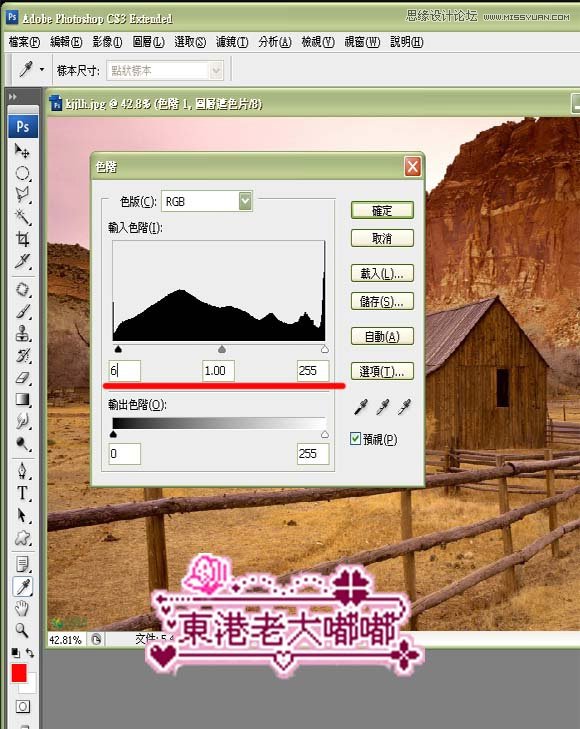
Task: Open the 選項 Options button
Action: coord(382,371)
